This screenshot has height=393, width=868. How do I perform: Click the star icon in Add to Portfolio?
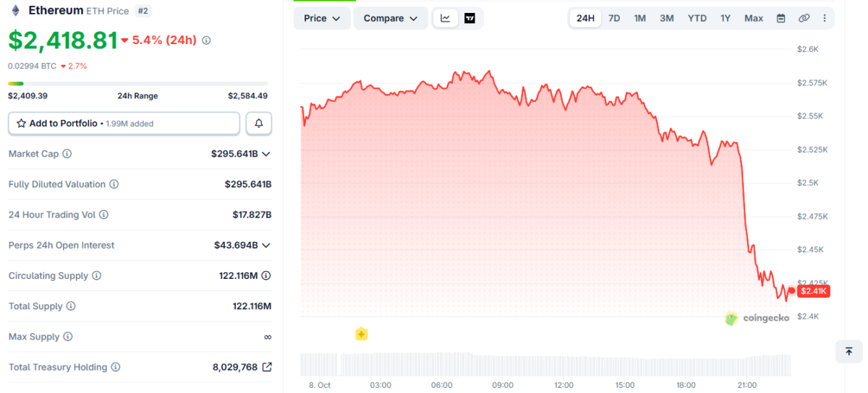[22, 124]
